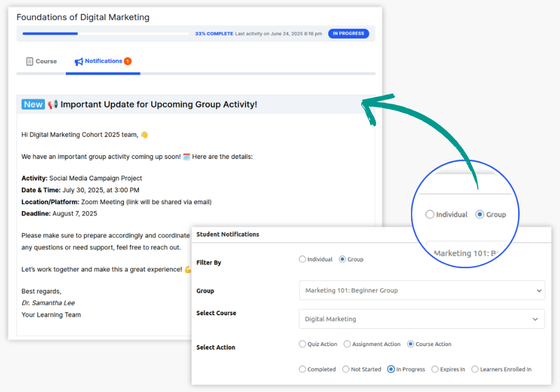Click the Course tab document icon
Image resolution: width=560 pixels, height=392 pixels.
click(30, 62)
